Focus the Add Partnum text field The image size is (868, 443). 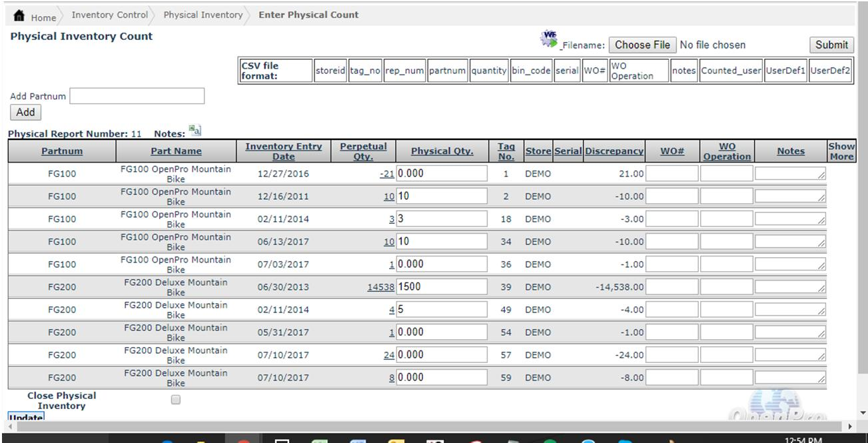coord(137,96)
